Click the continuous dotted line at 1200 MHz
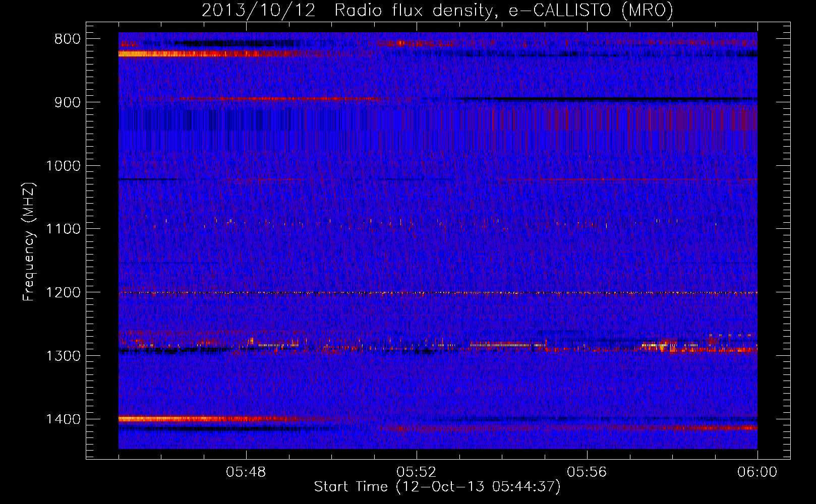 (x=438, y=293)
